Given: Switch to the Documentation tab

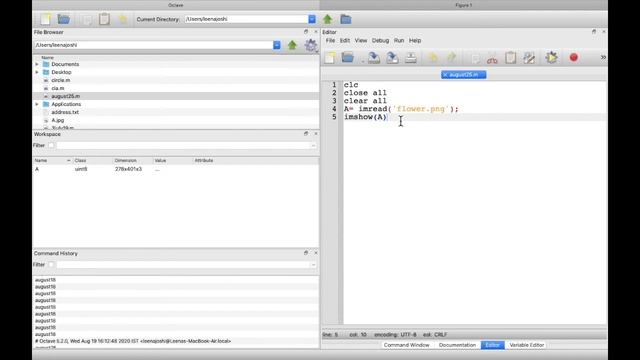Looking at the screenshot, I should point(457,345).
